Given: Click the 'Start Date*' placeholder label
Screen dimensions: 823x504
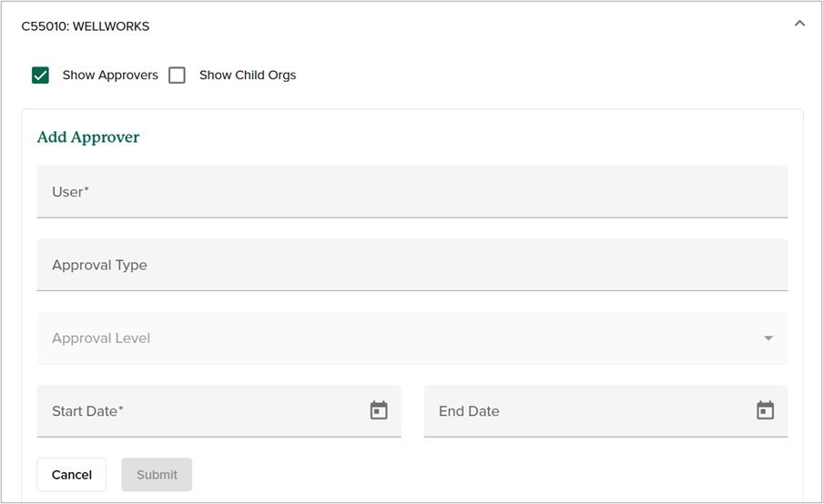Looking at the screenshot, I should (87, 411).
